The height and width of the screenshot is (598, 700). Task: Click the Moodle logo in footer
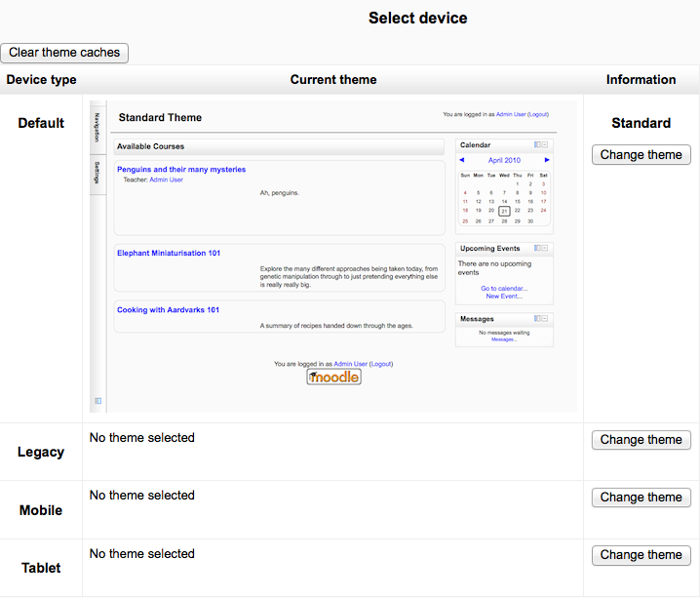334,377
